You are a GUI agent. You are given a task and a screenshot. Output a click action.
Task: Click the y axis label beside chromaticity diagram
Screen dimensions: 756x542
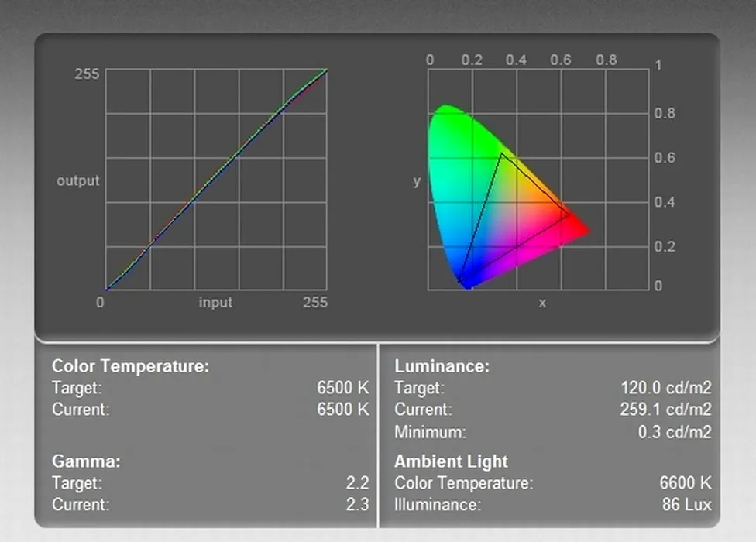417,181
